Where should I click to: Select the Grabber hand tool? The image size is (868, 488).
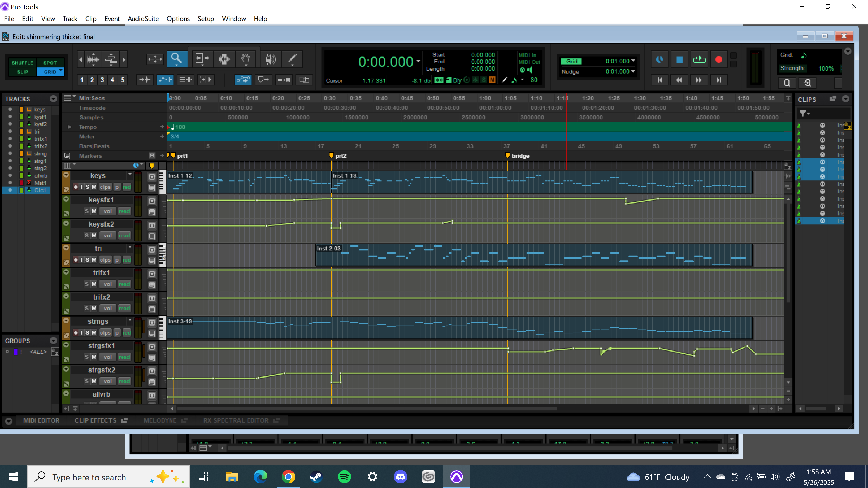246,59
